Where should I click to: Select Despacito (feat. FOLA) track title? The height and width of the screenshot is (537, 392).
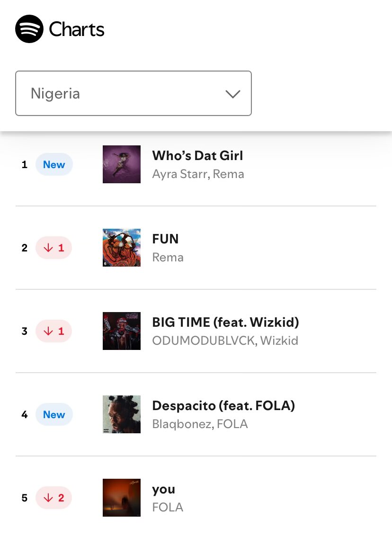tap(223, 405)
